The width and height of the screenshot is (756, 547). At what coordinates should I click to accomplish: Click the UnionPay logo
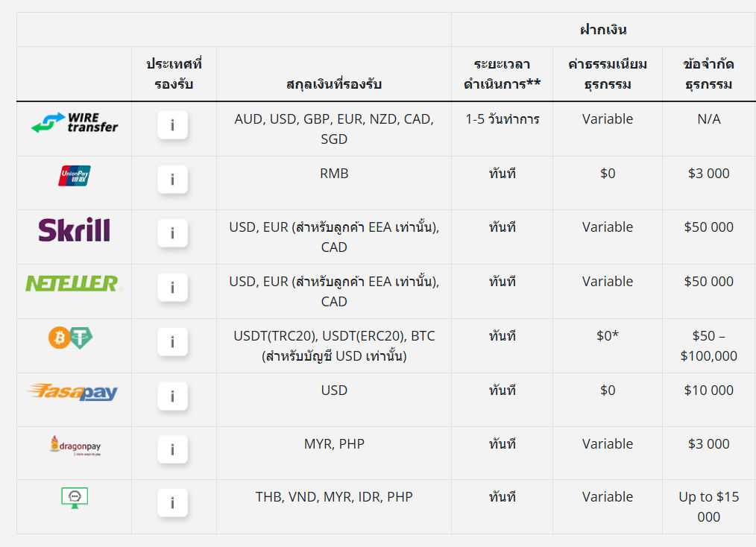pos(74,176)
